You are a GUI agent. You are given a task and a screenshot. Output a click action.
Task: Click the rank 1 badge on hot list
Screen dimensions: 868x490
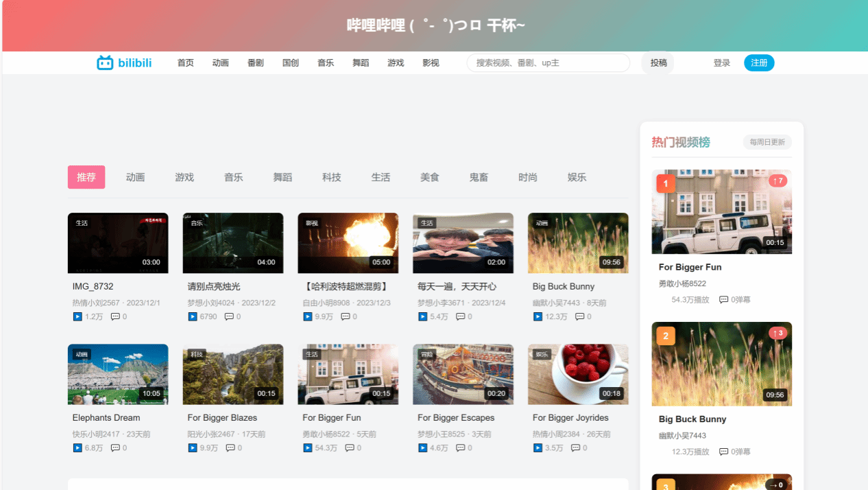pos(666,183)
